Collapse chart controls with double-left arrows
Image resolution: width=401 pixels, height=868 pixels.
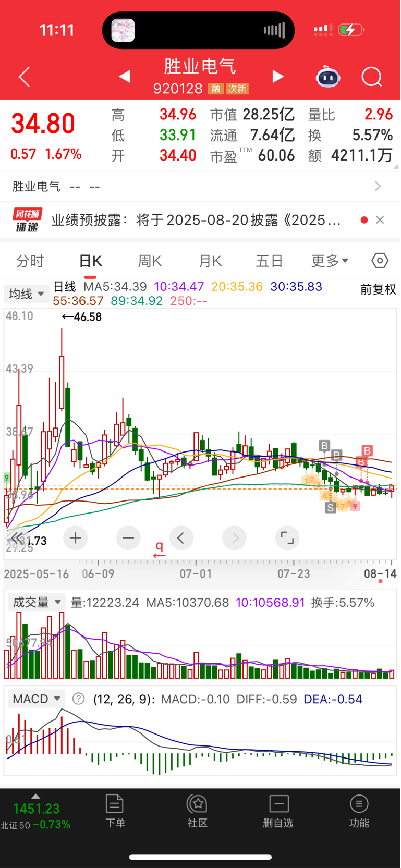(x=17, y=538)
